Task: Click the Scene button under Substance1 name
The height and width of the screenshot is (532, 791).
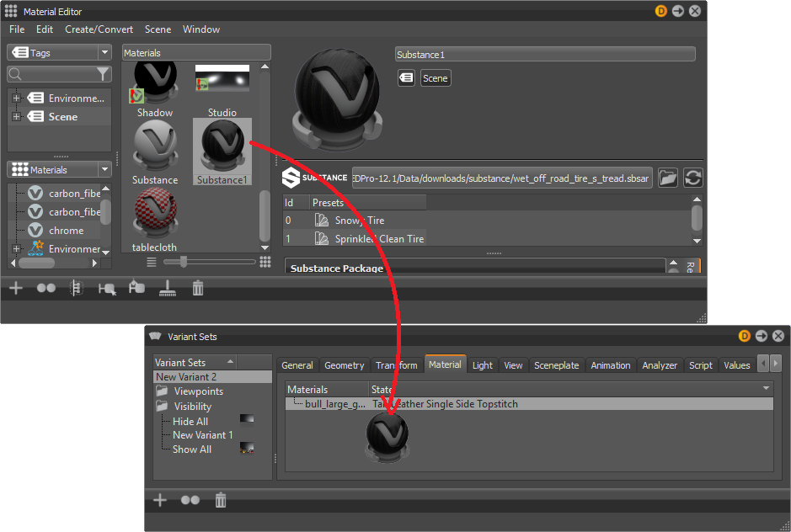Action: [x=435, y=77]
